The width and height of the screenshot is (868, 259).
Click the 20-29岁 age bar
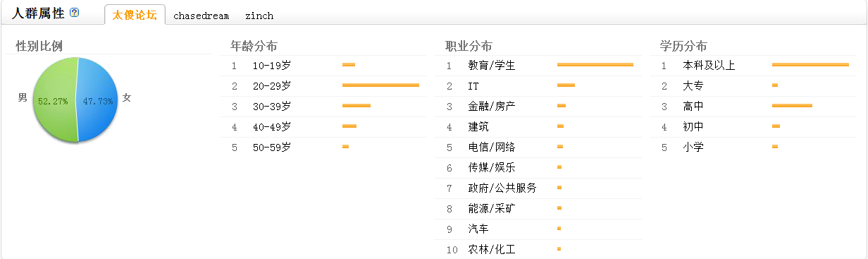[x=380, y=85]
